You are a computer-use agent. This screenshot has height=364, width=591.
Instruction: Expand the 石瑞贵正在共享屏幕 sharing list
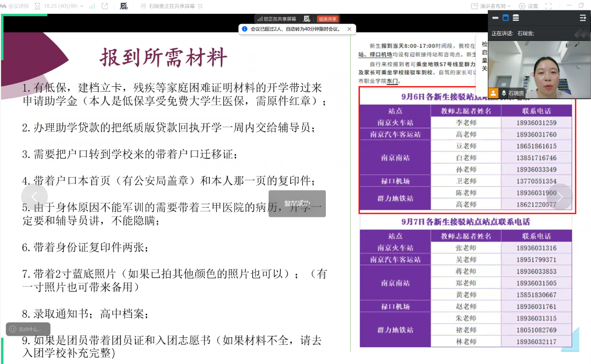pyautogui.click(x=168, y=6)
